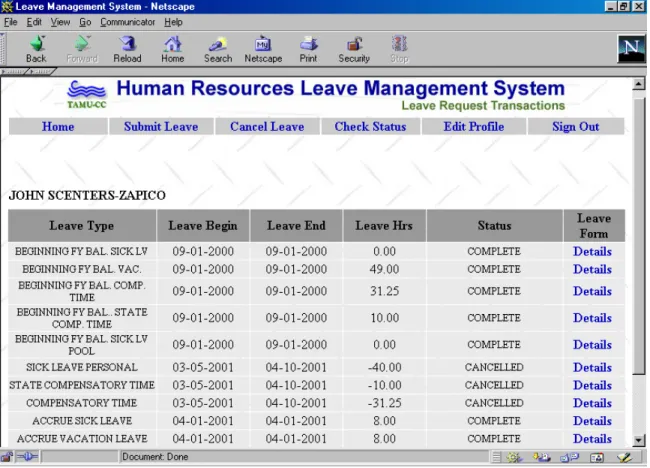The image size is (650, 468).
Task: Open the Edit menu
Action: click(34, 22)
